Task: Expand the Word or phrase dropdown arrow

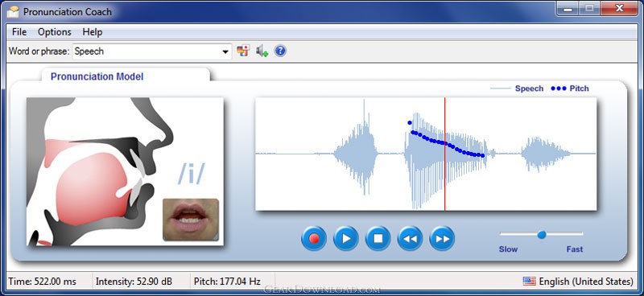Action: [225, 51]
